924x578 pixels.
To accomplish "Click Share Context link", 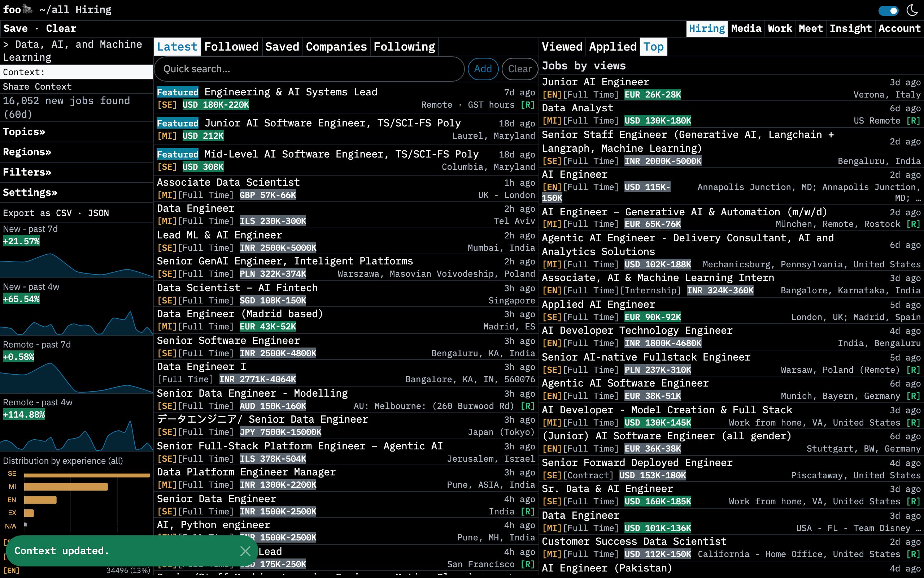I will click(x=37, y=87).
